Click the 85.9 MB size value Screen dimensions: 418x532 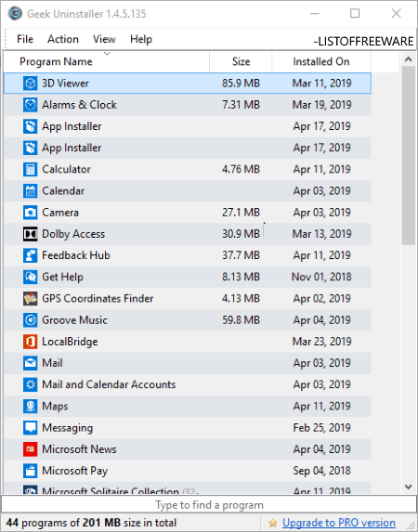coord(241,84)
